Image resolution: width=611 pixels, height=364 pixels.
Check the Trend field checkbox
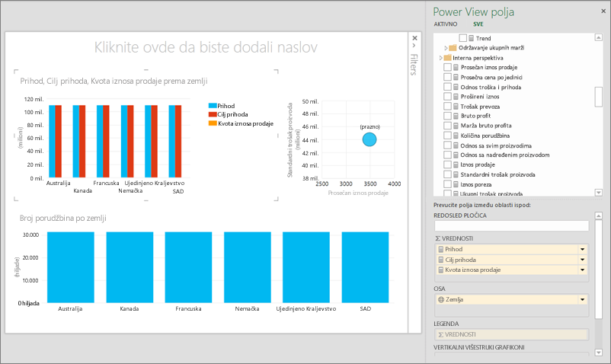click(x=463, y=38)
